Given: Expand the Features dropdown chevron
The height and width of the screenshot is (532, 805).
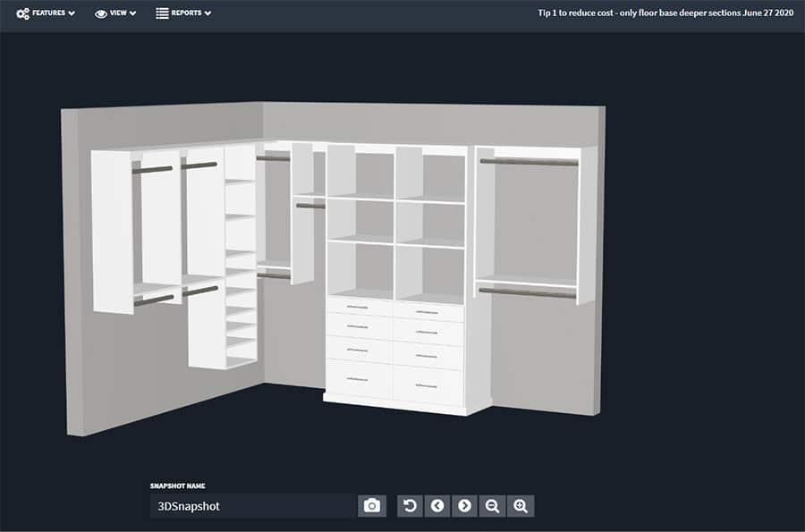Looking at the screenshot, I should click(72, 13).
